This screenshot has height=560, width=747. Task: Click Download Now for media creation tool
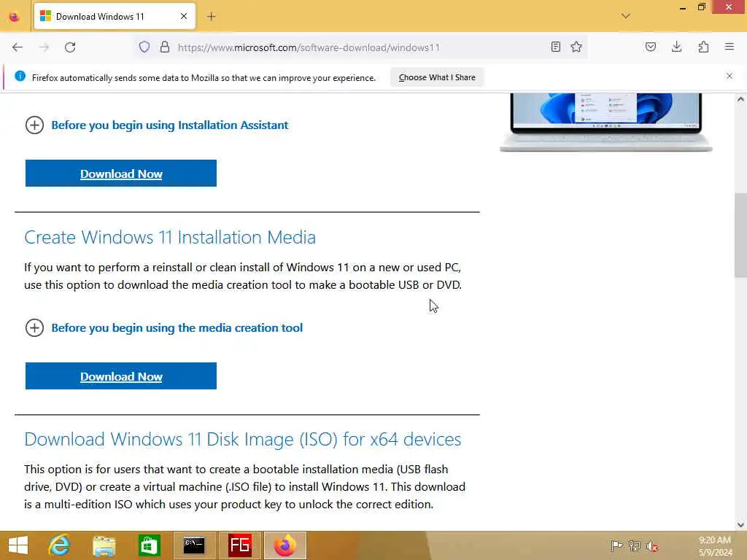tap(121, 376)
